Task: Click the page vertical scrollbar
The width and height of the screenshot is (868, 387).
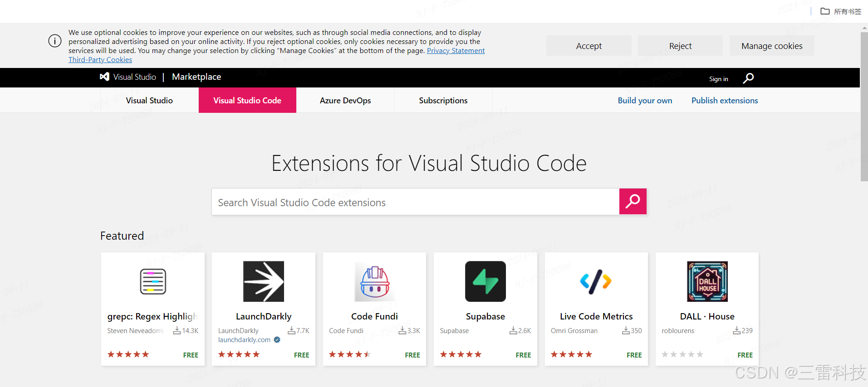Action: pos(864,106)
